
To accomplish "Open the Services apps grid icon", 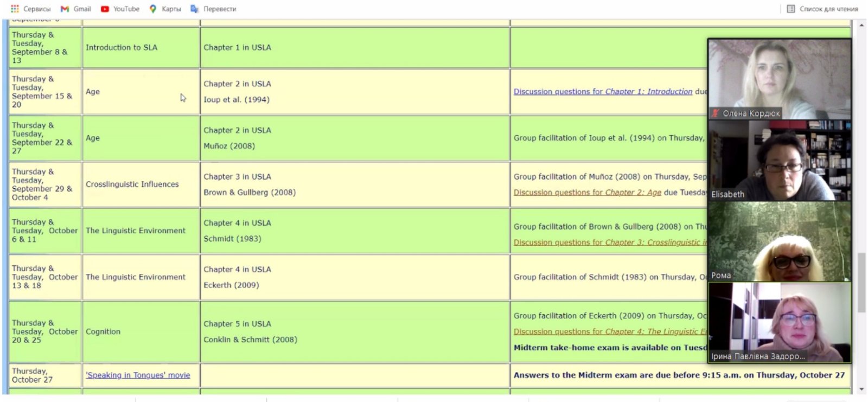I will pos(15,9).
